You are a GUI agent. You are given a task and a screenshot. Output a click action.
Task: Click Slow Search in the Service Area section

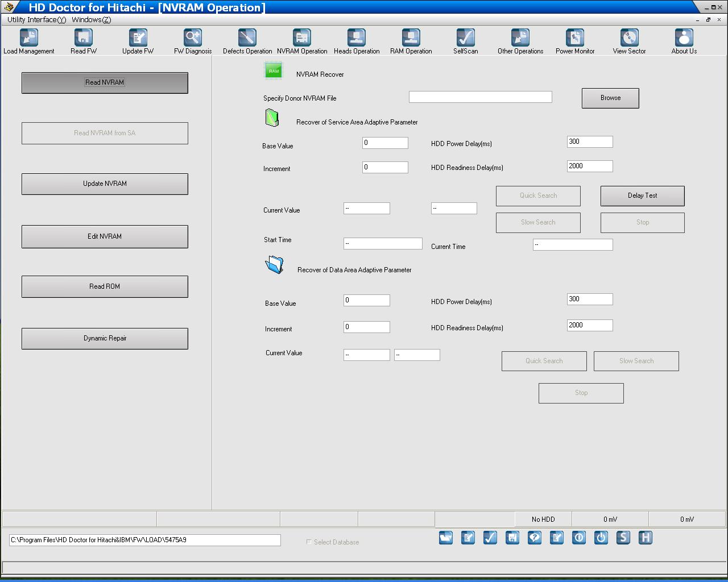[x=538, y=222]
